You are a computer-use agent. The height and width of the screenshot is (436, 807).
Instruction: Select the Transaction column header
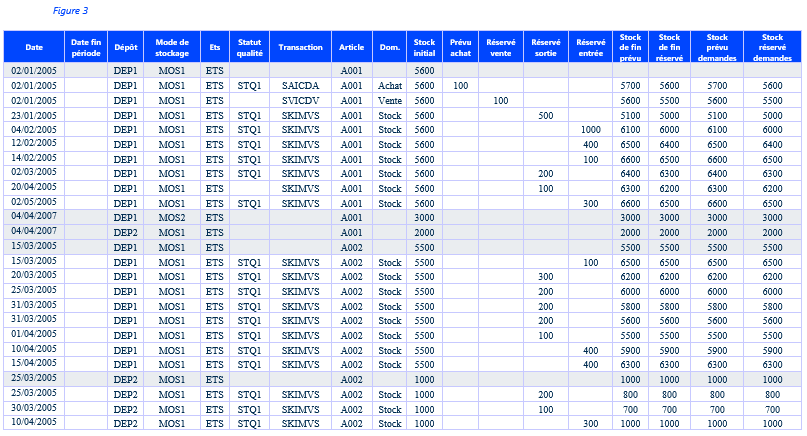coord(301,47)
